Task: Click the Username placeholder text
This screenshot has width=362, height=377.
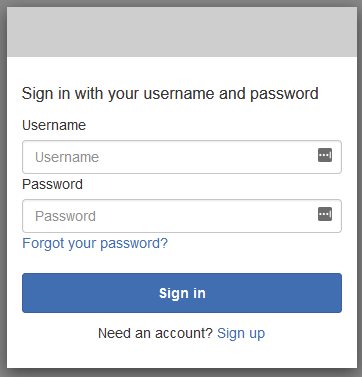Action: 67,157
